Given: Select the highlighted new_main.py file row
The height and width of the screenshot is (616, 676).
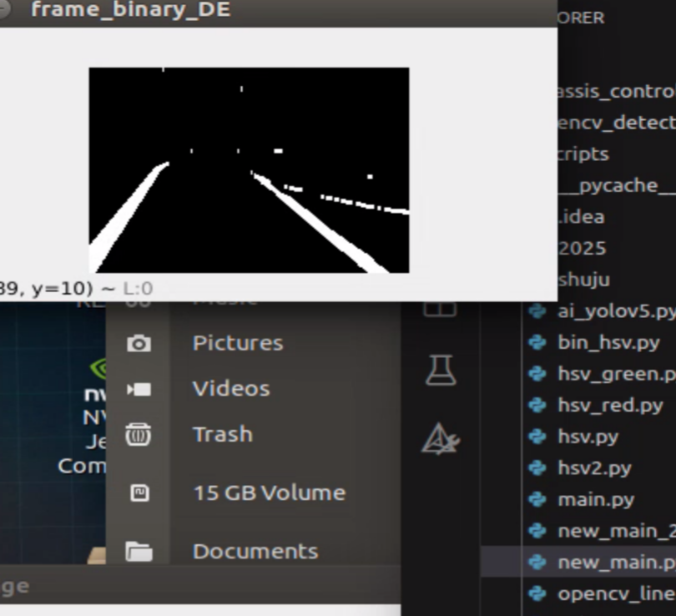Looking at the screenshot, I should (x=578, y=562).
